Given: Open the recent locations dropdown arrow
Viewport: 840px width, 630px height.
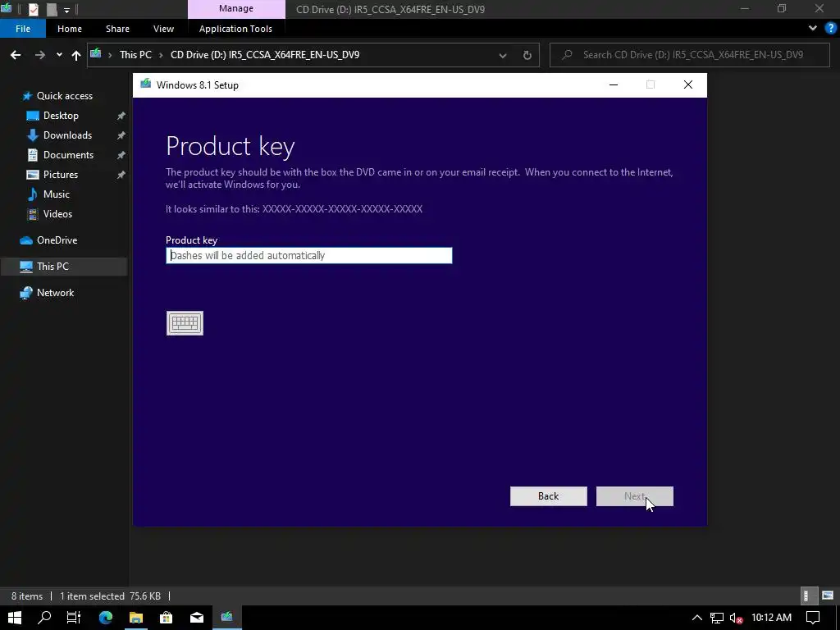Looking at the screenshot, I should [x=59, y=55].
